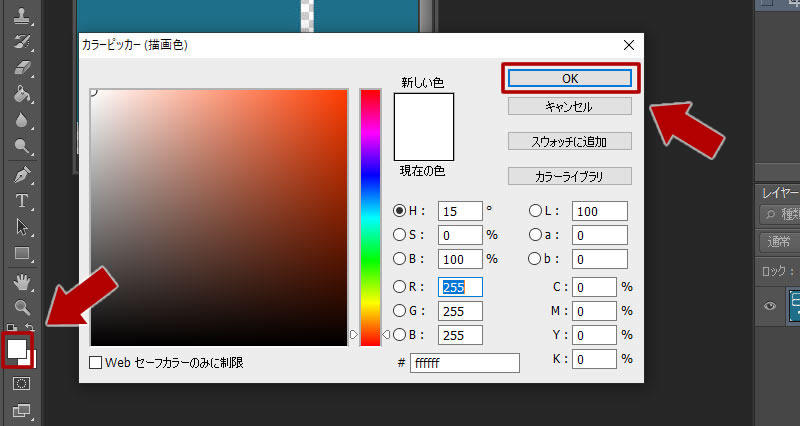Select the L lightness radio button

click(535, 210)
